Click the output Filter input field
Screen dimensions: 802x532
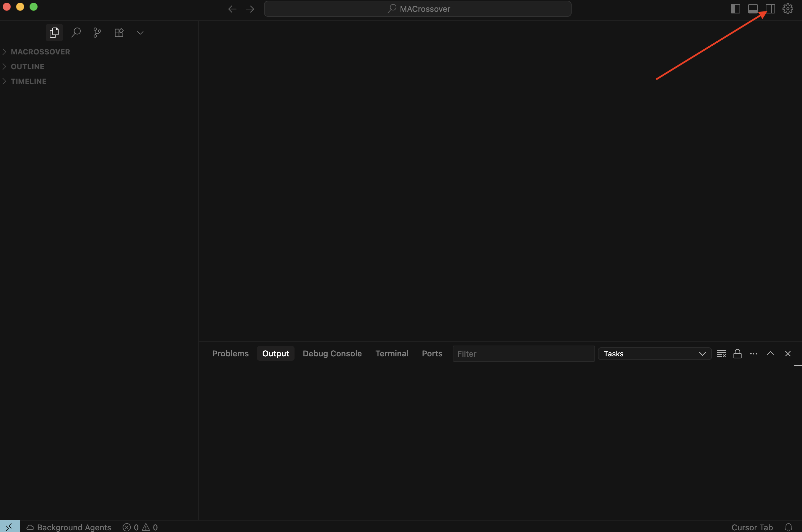coord(523,354)
